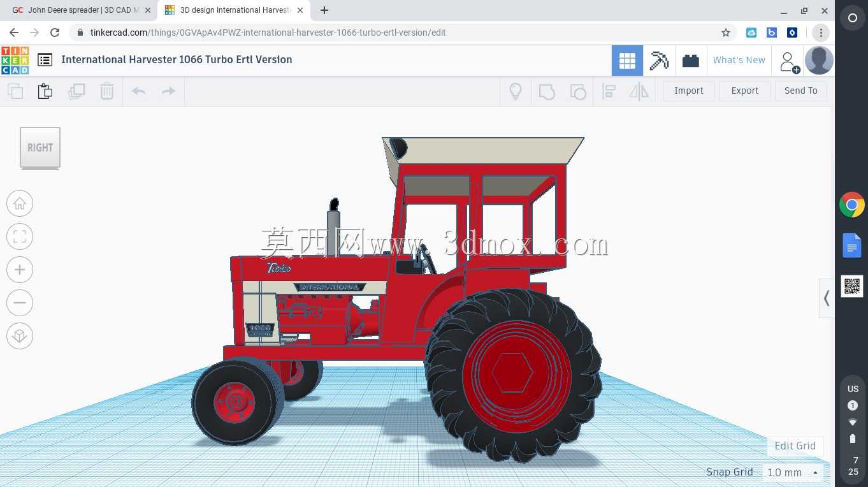This screenshot has height=487, width=868.
Task: Reload the page
Action: pyautogui.click(x=55, y=33)
